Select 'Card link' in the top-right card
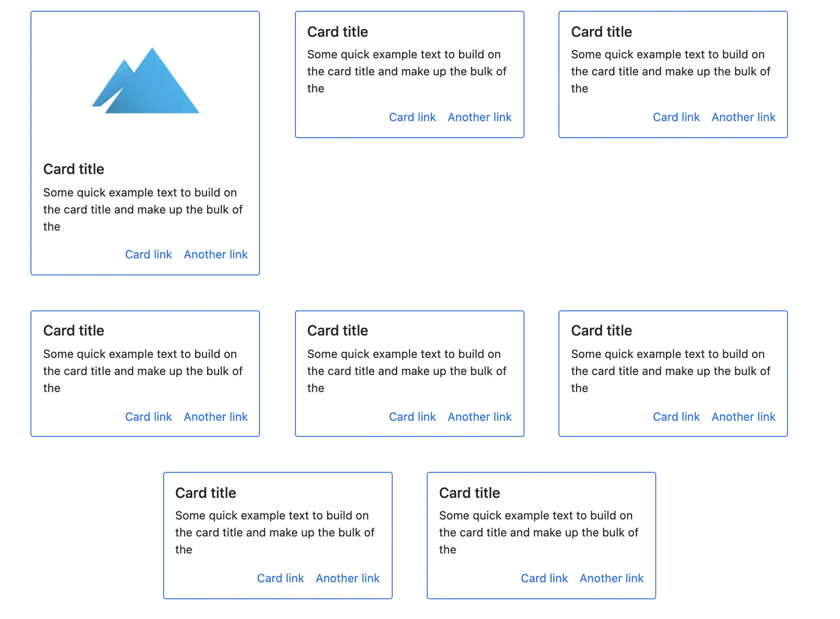The width and height of the screenshot is (840, 619). click(x=676, y=117)
